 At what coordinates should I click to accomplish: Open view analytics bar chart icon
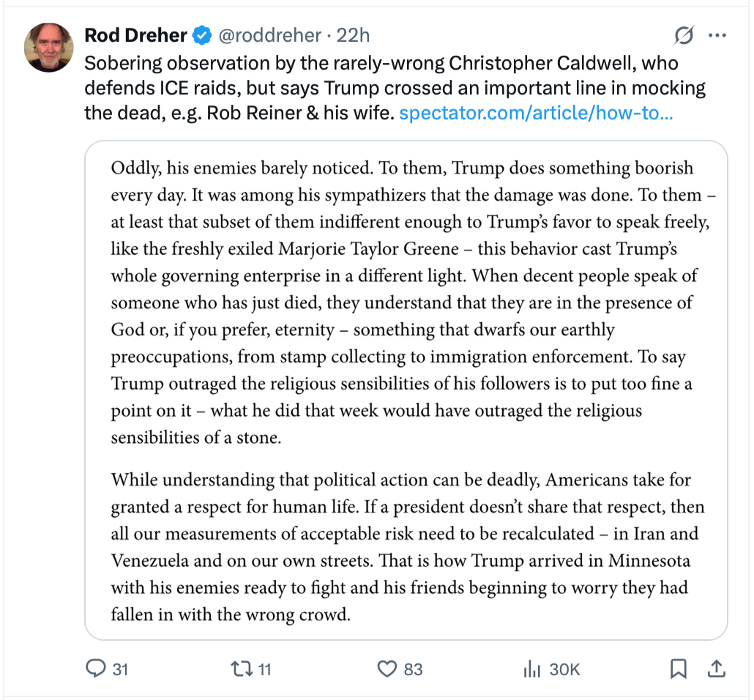531,669
